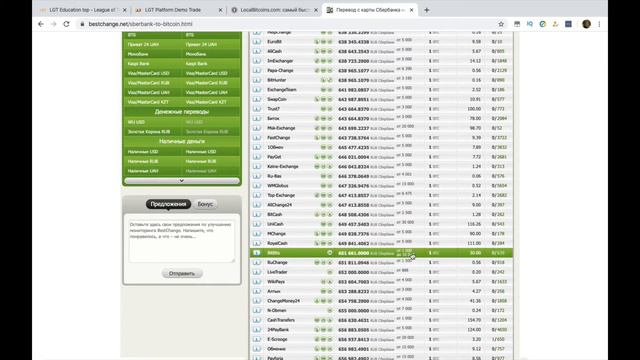
Task: Open info icon for ExchangeTeam row
Action: 257,90
